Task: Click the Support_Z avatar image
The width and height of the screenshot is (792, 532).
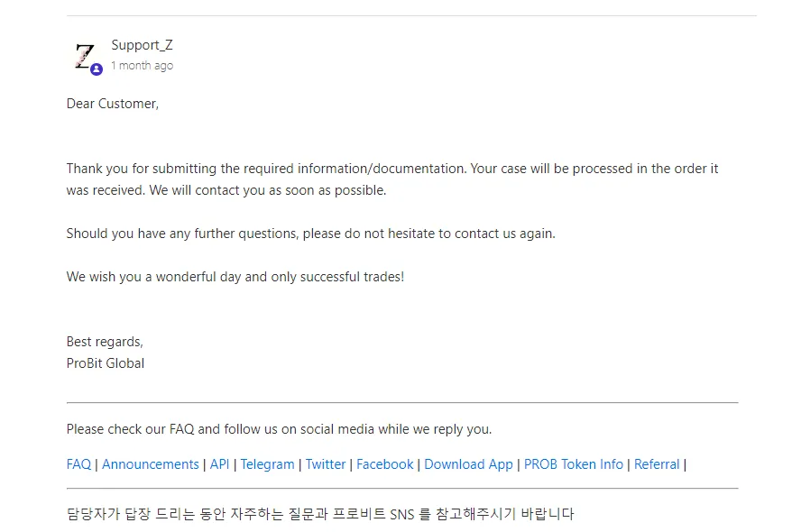Action: click(85, 57)
